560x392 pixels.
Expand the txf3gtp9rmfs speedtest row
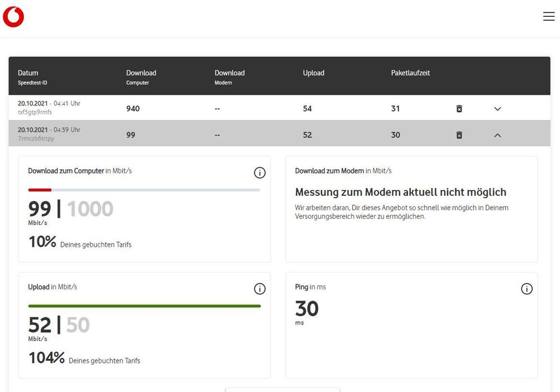pyautogui.click(x=497, y=109)
